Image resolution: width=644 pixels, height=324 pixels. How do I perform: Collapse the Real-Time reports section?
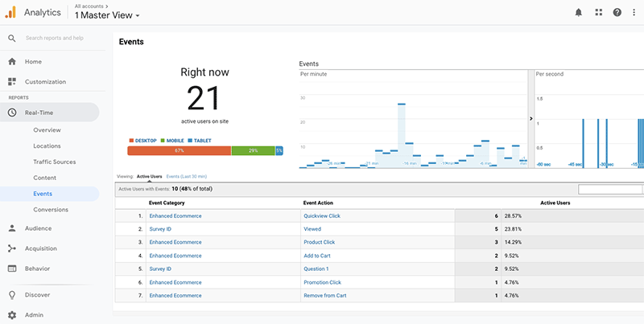(49, 113)
